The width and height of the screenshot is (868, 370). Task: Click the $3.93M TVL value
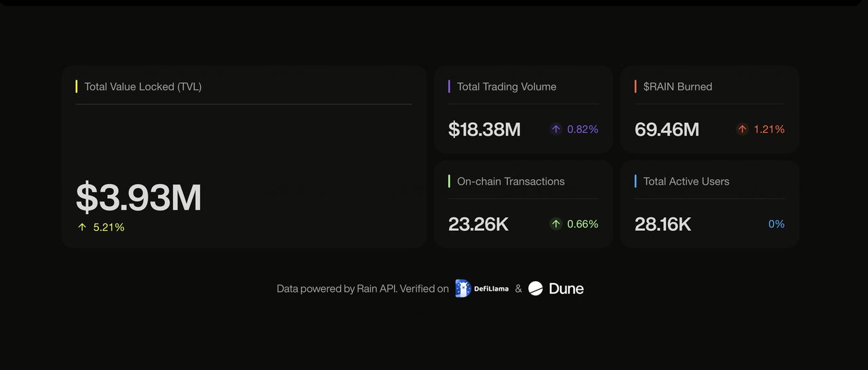[x=138, y=198]
